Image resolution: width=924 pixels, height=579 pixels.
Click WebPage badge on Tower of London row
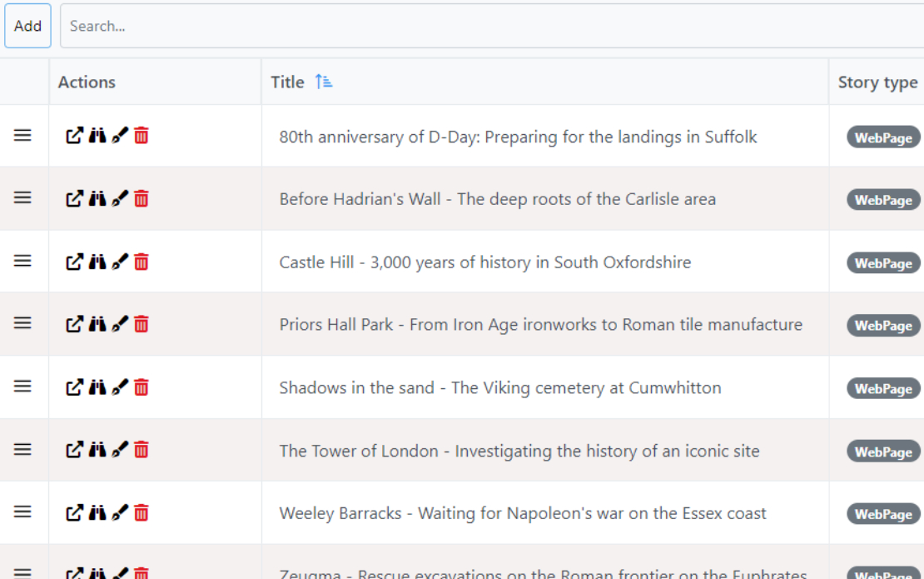pos(883,452)
